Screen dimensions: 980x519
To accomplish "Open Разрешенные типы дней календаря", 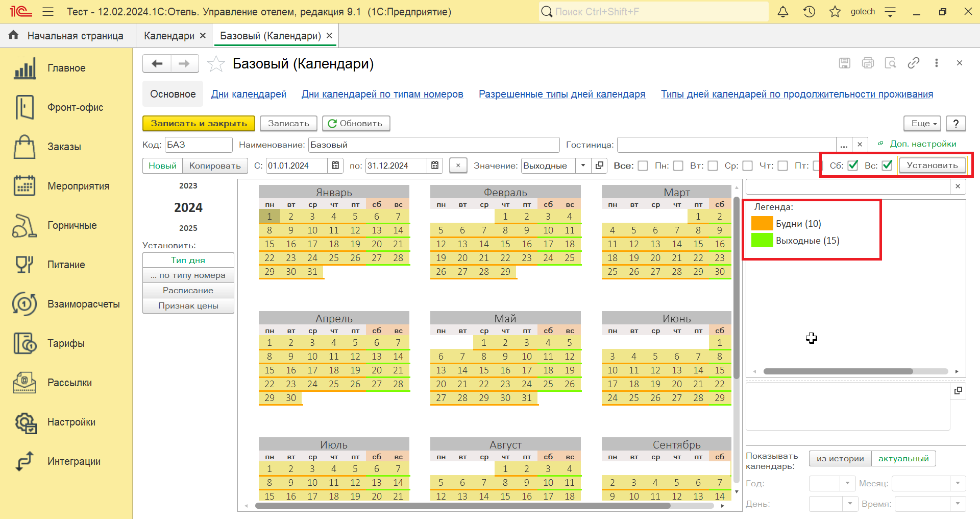I will coord(562,94).
